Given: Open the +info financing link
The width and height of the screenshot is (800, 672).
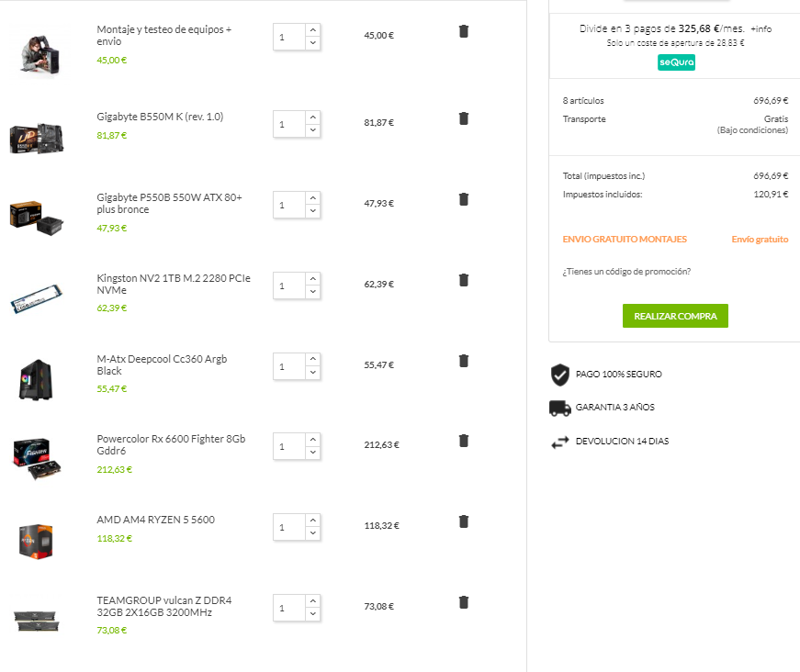Looking at the screenshot, I should 761,29.
